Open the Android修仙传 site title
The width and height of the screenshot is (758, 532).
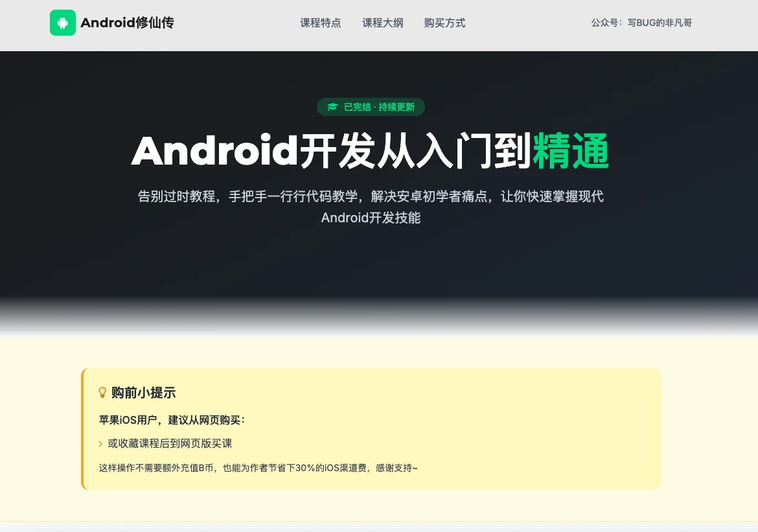coord(127,23)
